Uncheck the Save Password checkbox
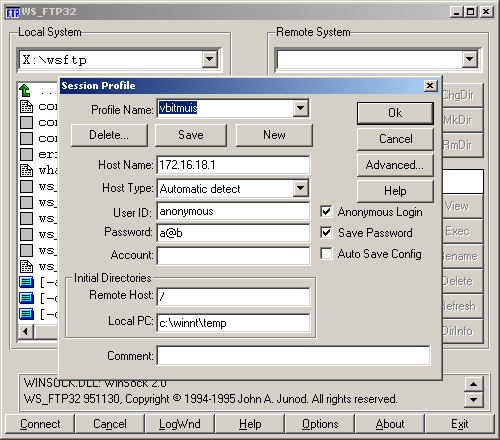 coord(326,233)
